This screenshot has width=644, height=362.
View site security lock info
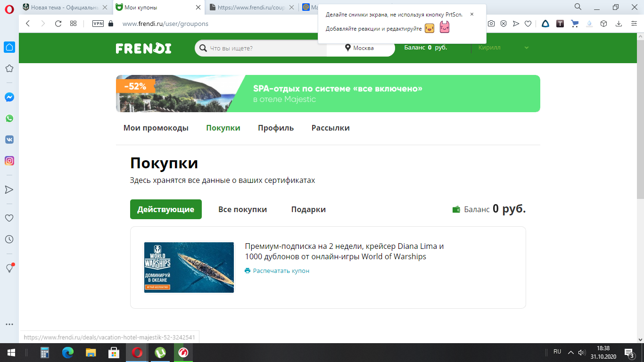coord(111,24)
